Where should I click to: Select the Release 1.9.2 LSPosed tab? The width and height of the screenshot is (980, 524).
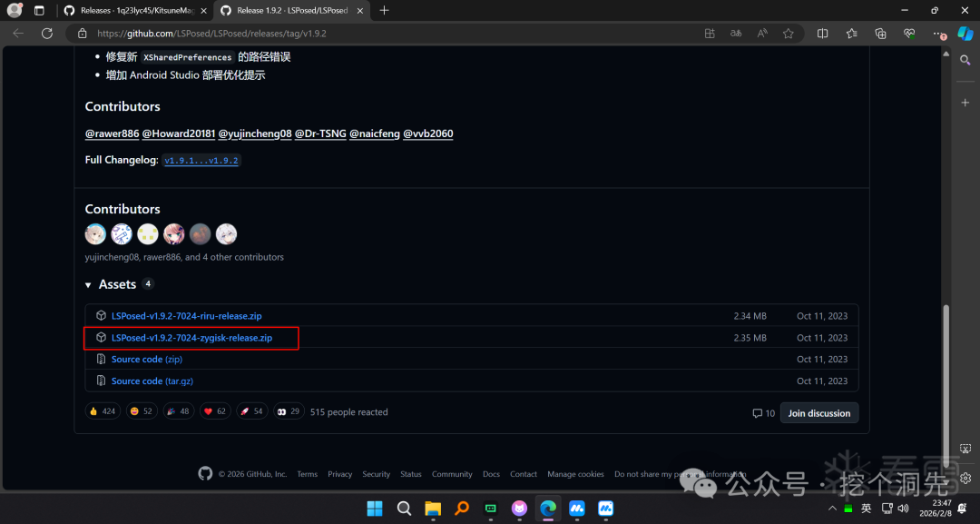coord(291,11)
